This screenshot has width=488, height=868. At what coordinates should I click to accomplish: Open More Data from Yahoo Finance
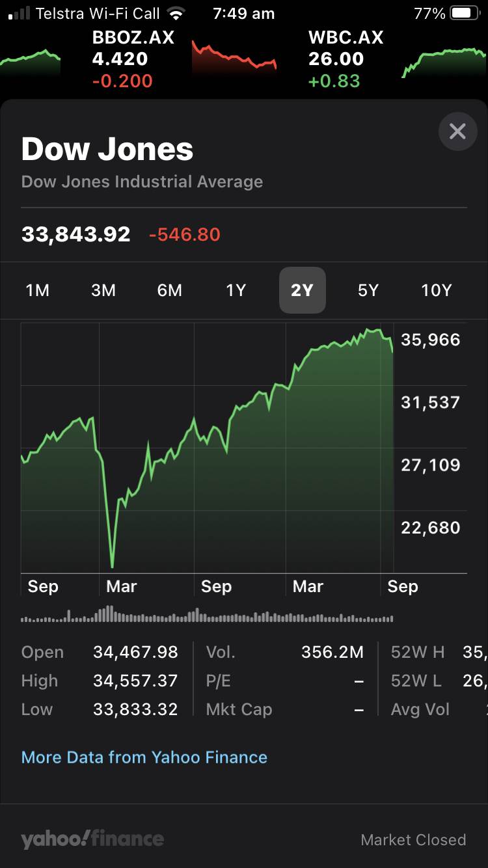point(144,757)
